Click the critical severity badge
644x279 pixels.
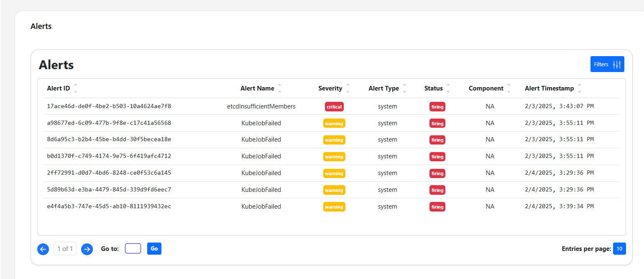[x=334, y=107]
